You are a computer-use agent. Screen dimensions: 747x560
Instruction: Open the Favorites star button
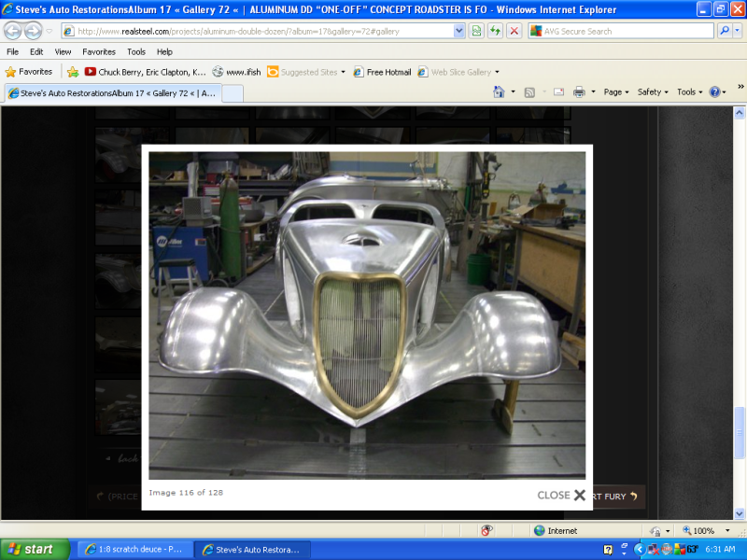tap(29, 72)
